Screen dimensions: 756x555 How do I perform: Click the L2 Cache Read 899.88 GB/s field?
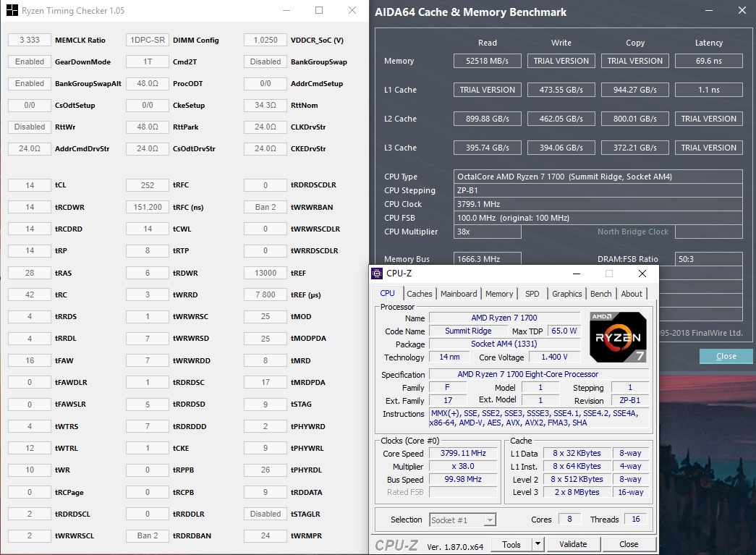pos(487,119)
